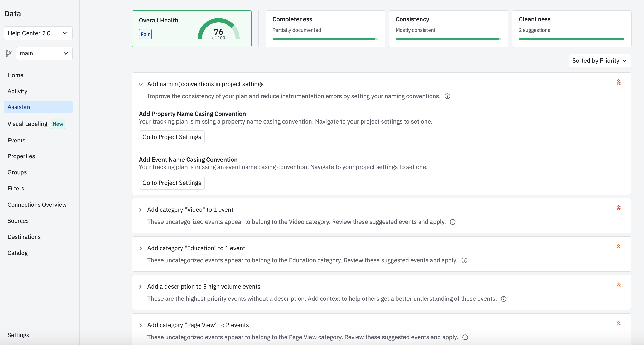The height and width of the screenshot is (345, 644).
Task: Click info icon on Education category suggestion
Action: click(x=464, y=260)
